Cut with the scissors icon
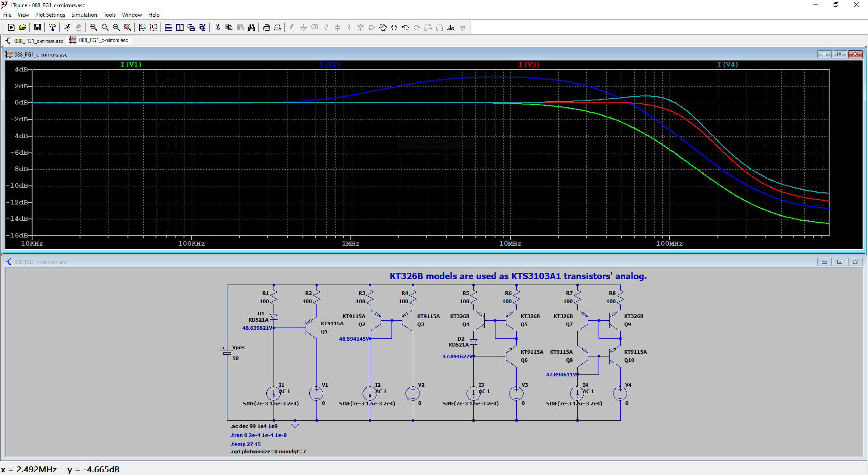The width and height of the screenshot is (868, 475). tap(217, 28)
